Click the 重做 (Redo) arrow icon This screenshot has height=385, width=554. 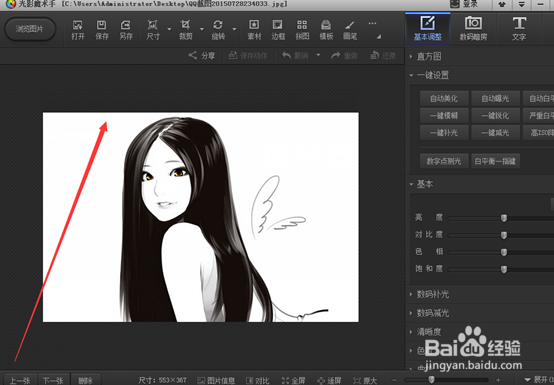(x=335, y=55)
